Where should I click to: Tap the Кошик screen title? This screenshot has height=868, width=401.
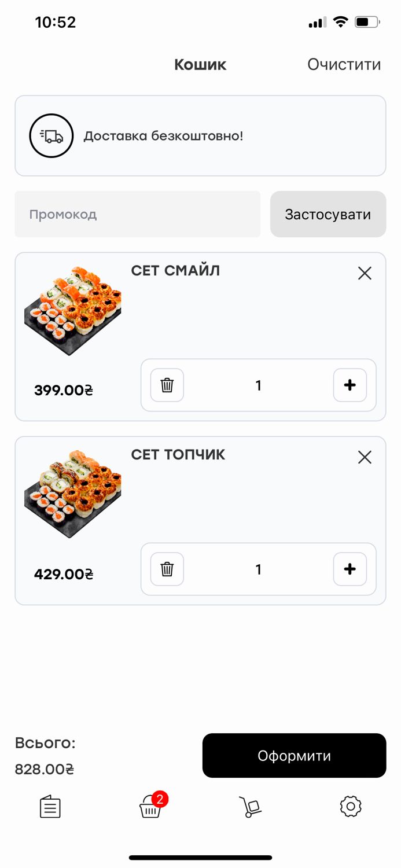[x=200, y=64]
